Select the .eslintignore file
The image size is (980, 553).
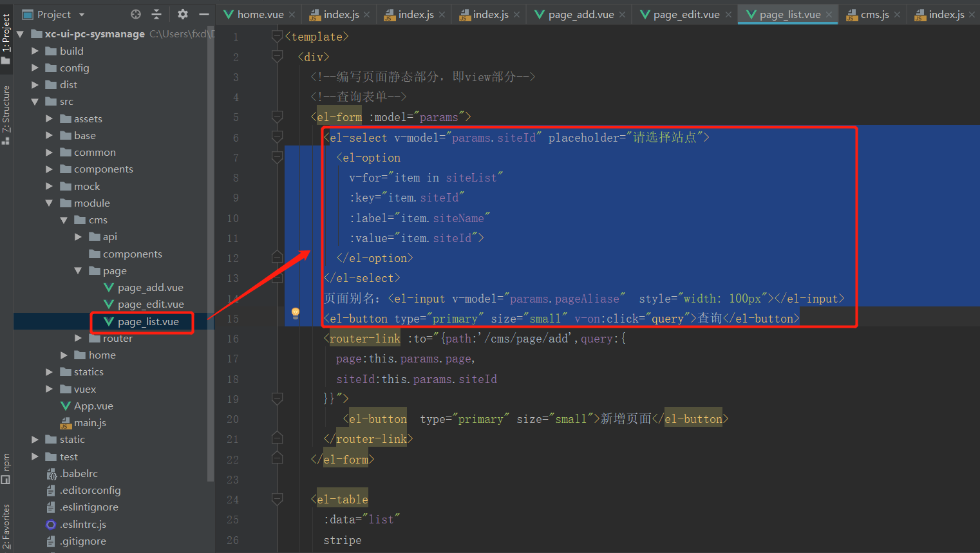89,507
